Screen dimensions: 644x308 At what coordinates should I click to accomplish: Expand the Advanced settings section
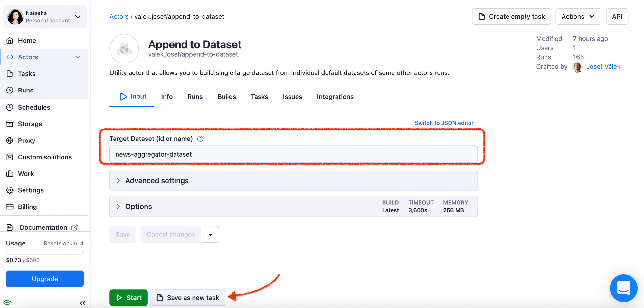tap(157, 180)
